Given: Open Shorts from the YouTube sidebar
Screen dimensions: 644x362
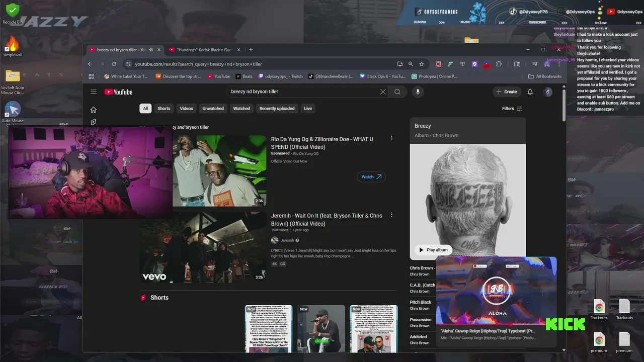Looking at the screenshot, I should click(x=93, y=122).
